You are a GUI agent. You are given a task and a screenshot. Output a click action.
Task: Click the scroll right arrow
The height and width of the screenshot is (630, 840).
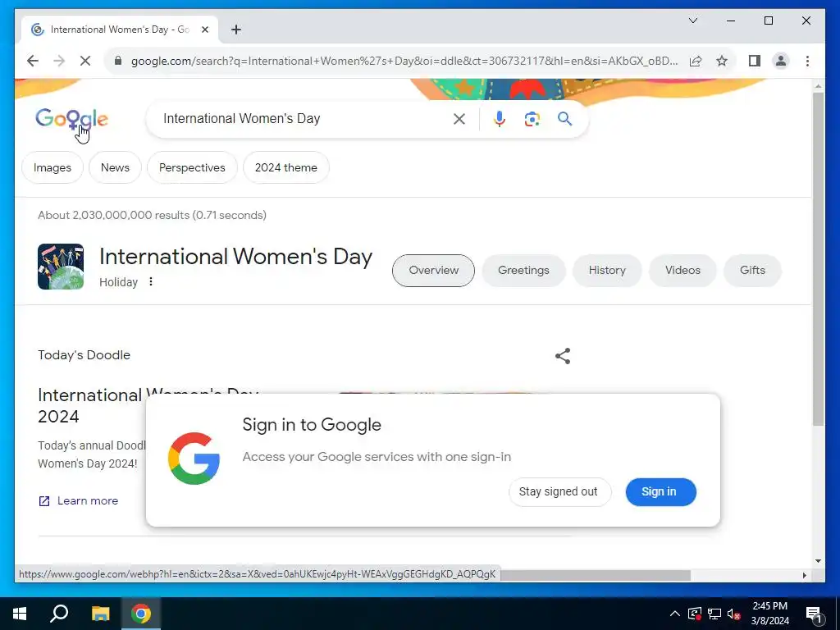(804, 575)
